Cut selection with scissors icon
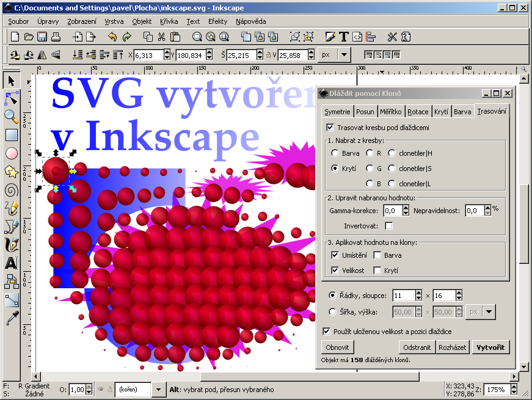The width and height of the screenshot is (532, 400). (161, 37)
